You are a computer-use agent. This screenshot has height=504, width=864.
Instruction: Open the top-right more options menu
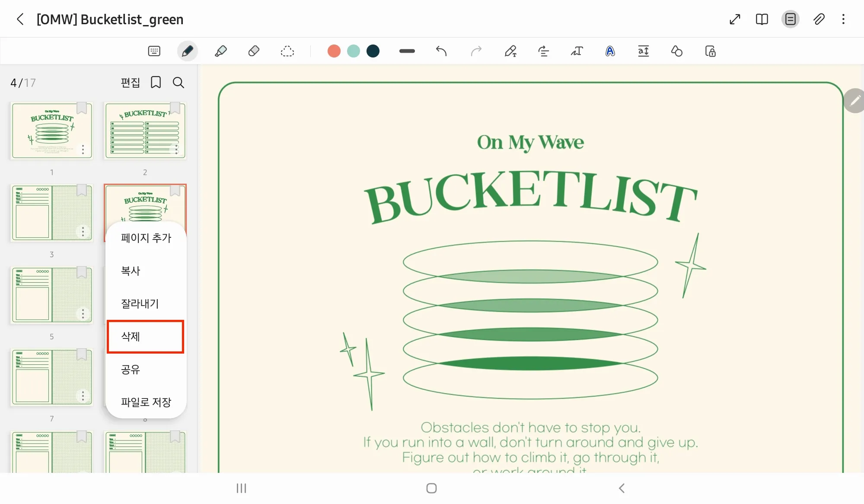[843, 19]
